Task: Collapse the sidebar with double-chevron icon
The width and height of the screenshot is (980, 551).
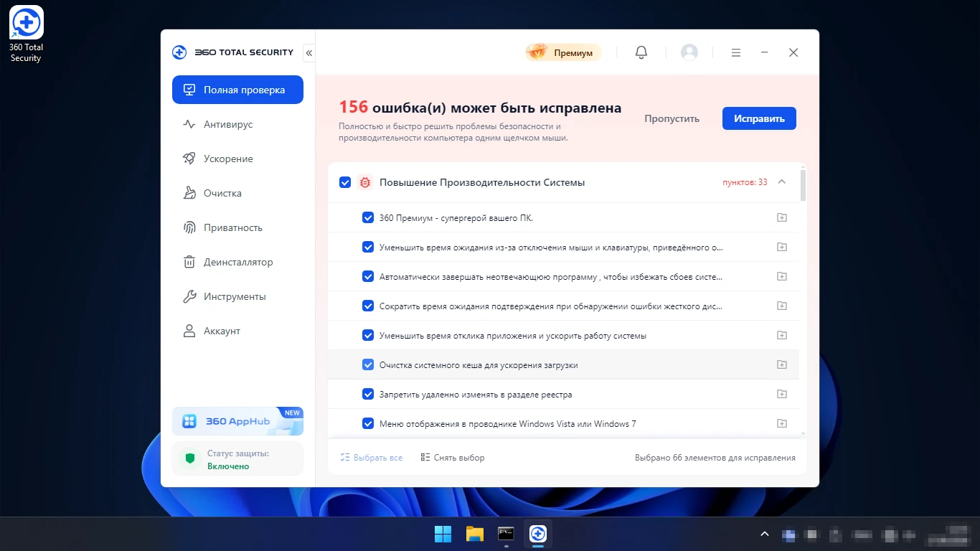Action: (x=309, y=52)
